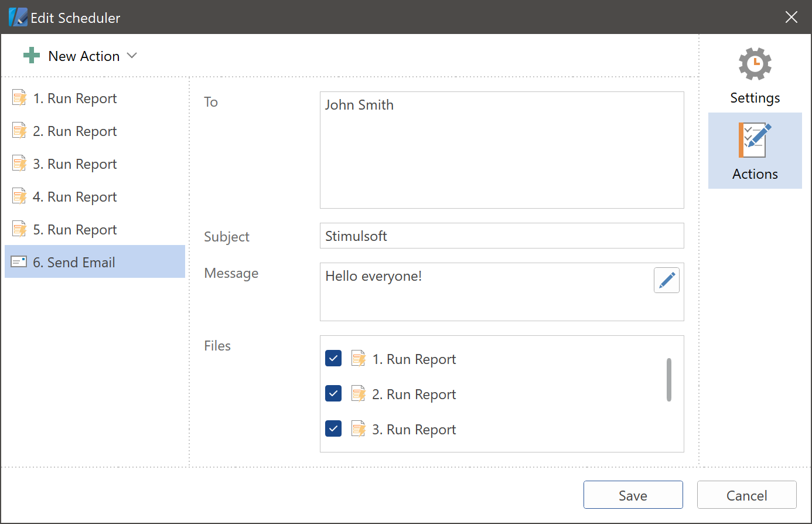Select action 5. Run Report in list
The image size is (812, 524).
point(95,229)
